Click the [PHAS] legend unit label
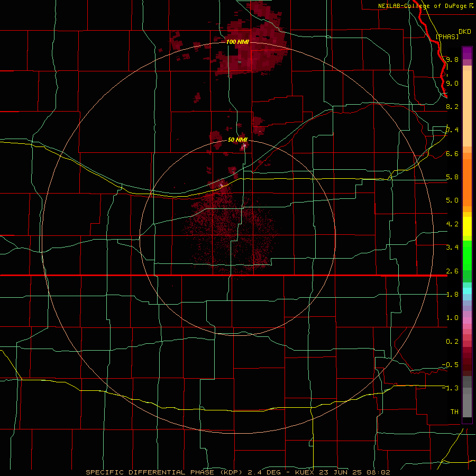 tap(447, 36)
